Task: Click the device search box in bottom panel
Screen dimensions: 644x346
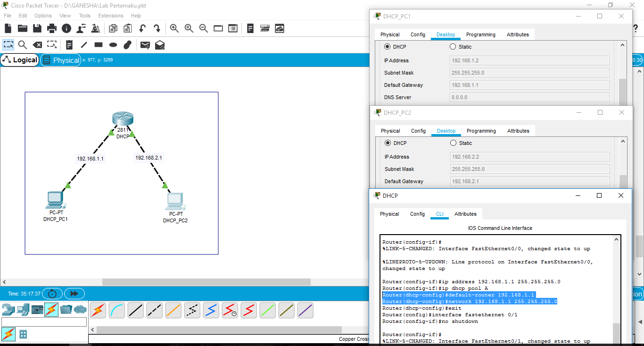Action: (x=44, y=322)
